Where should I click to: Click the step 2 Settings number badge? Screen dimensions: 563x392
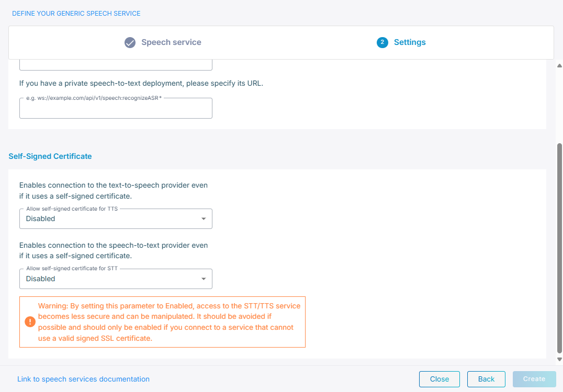tap(382, 43)
